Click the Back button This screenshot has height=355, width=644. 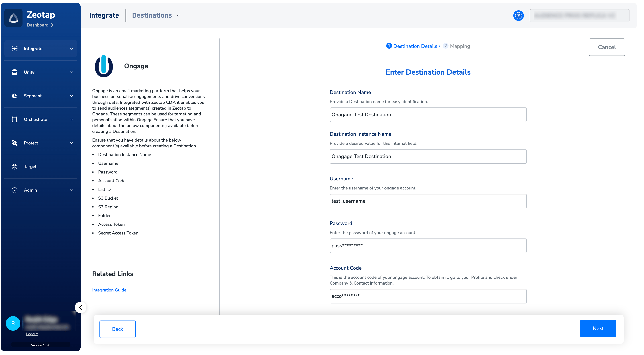[117, 329]
